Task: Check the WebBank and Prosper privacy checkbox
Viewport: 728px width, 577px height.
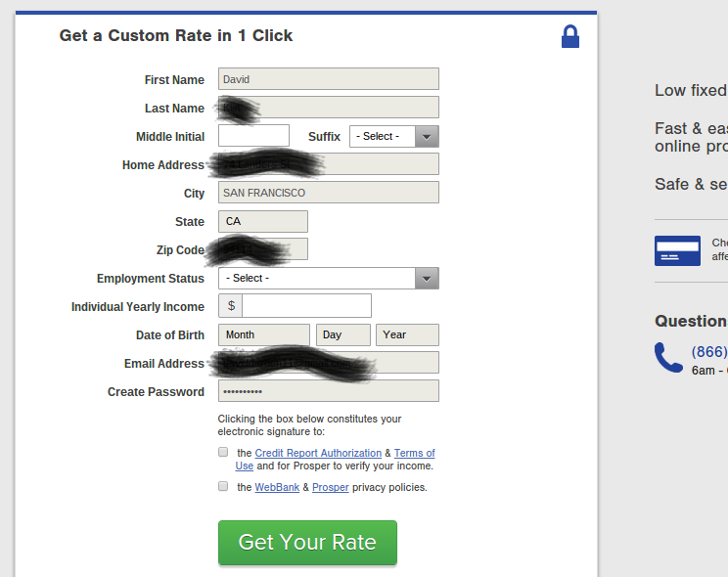Action: [x=223, y=486]
